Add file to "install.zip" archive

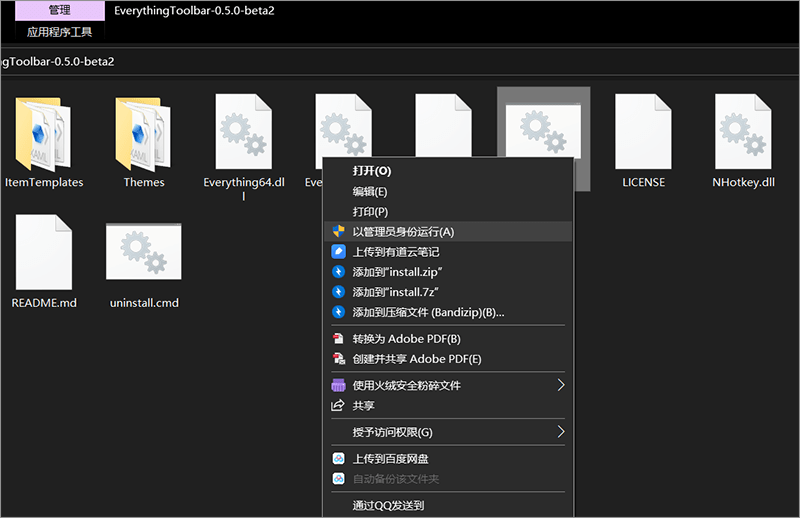pyautogui.click(x=397, y=272)
